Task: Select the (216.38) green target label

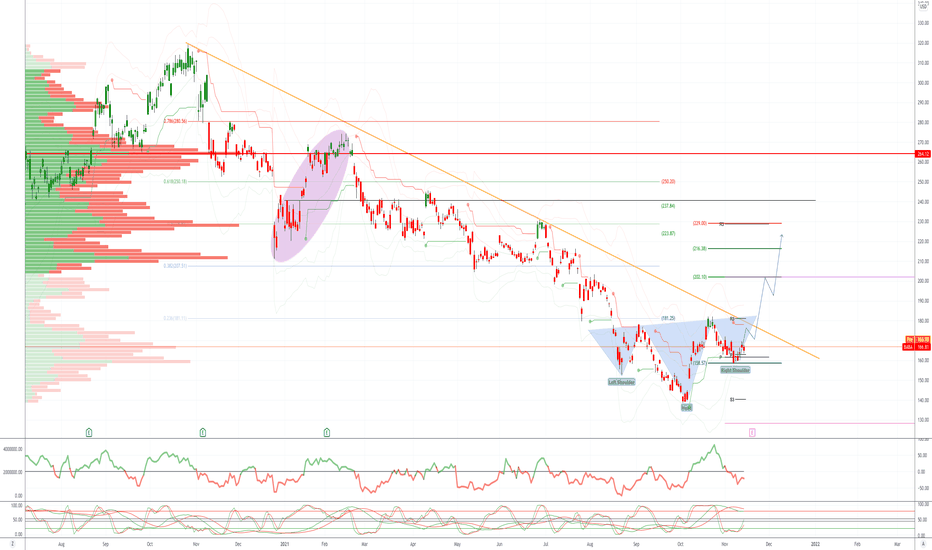Action: click(700, 249)
